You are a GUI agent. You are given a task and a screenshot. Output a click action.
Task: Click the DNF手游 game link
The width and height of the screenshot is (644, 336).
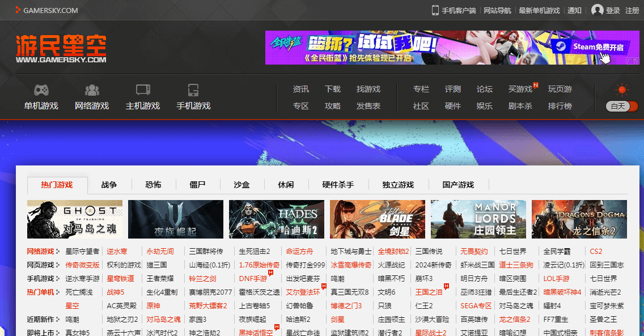tap(253, 279)
